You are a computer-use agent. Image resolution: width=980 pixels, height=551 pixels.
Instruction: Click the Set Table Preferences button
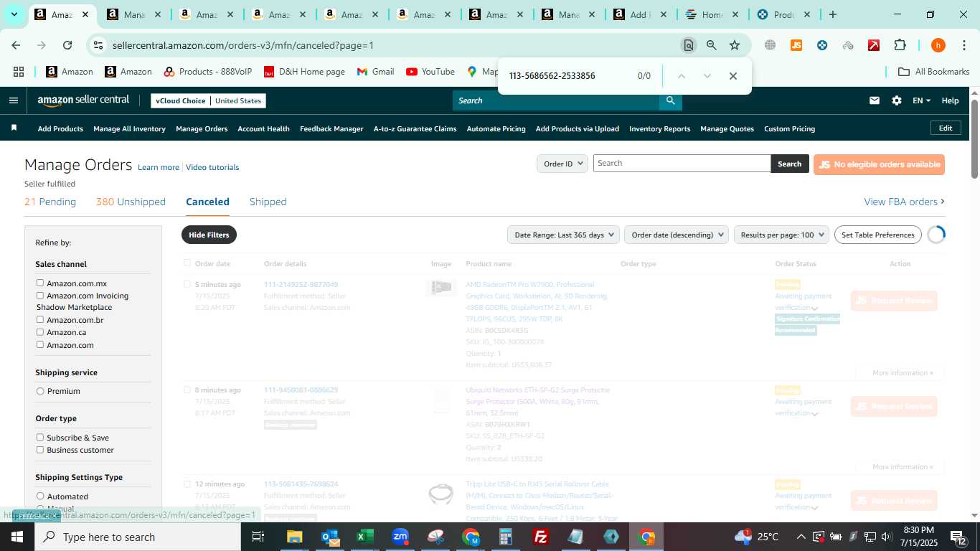pos(877,235)
